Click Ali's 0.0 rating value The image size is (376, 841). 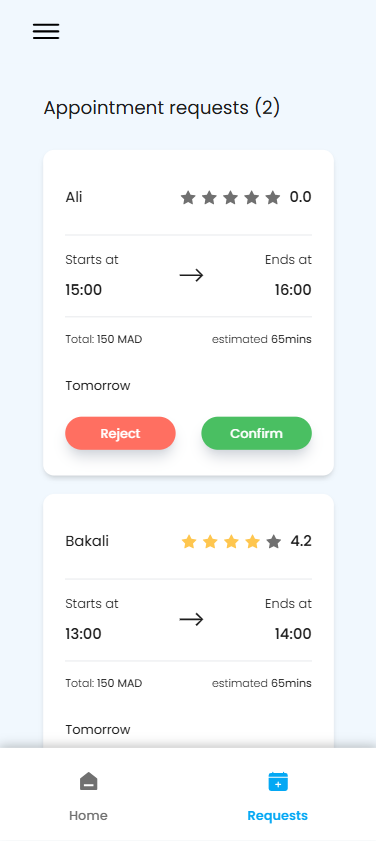(x=300, y=197)
